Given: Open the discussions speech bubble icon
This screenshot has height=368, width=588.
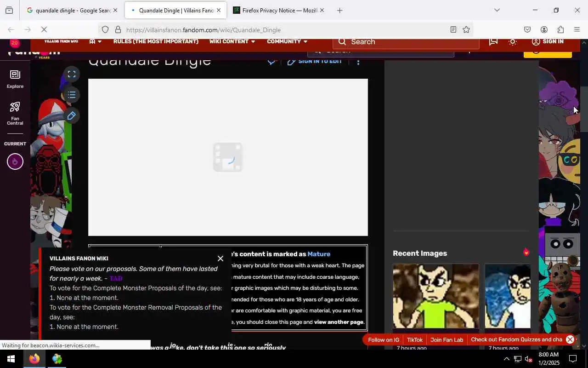Looking at the screenshot, I should tap(493, 41).
